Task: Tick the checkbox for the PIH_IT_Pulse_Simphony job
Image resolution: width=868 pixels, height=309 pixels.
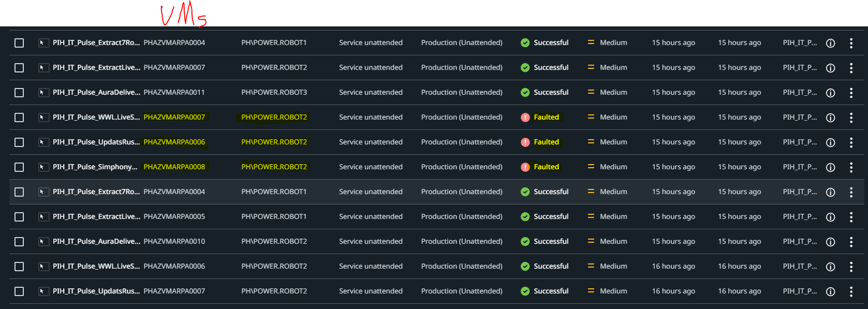Action: 19,167
